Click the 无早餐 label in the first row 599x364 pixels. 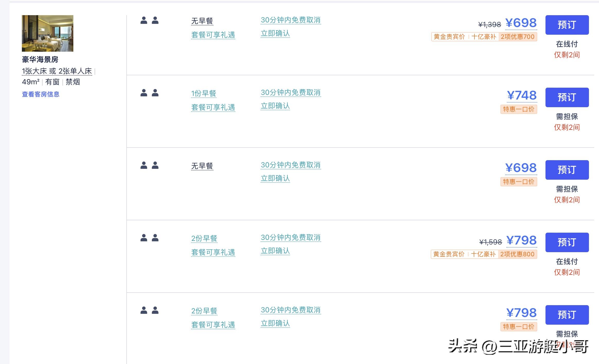[x=202, y=21]
